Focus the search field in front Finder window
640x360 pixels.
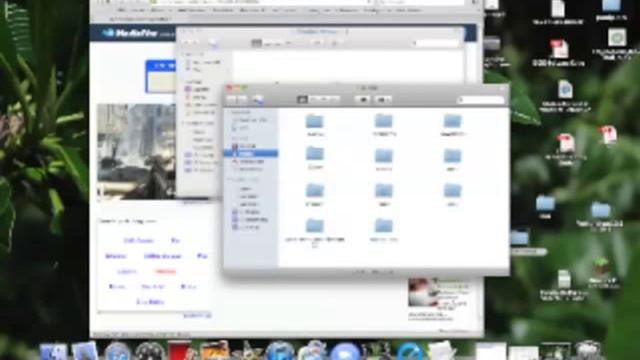pyautogui.click(x=481, y=100)
